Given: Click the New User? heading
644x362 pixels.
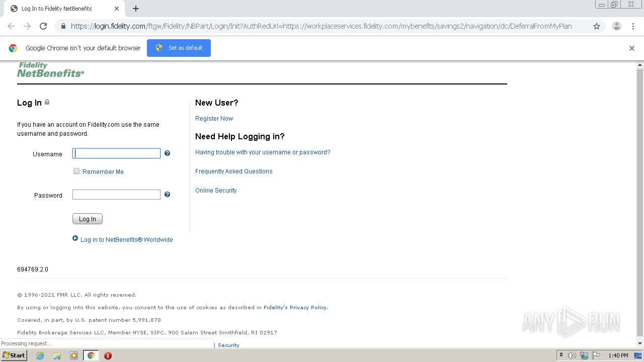Looking at the screenshot, I should 217,103.
